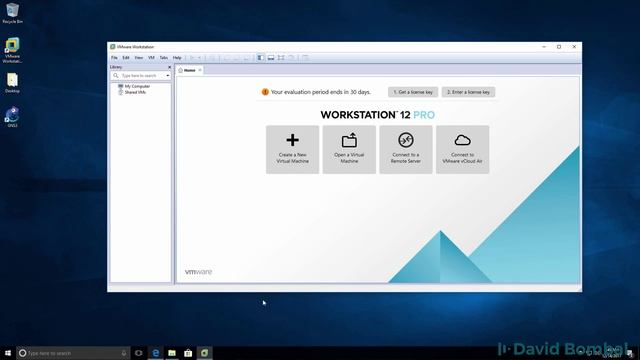640x360 pixels.
Task: Open the VM menu
Action: (x=151, y=58)
